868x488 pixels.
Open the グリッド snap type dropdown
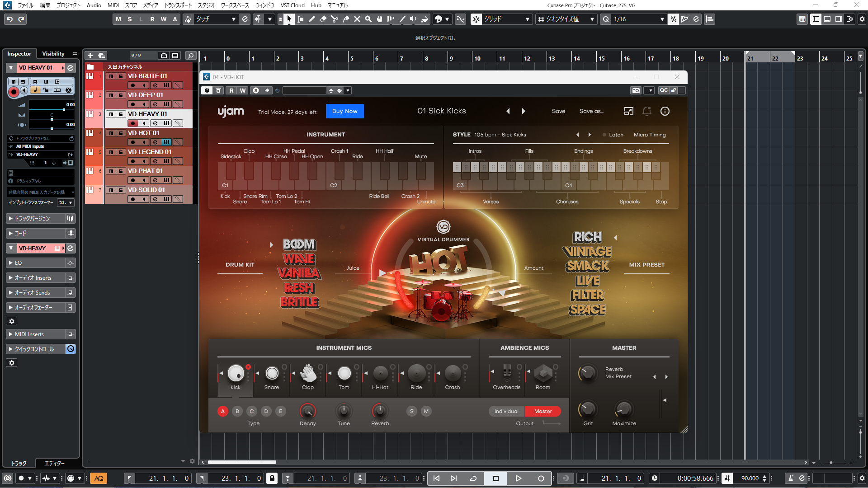point(527,19)
